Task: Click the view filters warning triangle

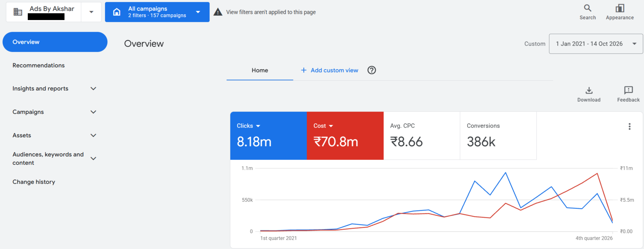Action: click(218, 12)
